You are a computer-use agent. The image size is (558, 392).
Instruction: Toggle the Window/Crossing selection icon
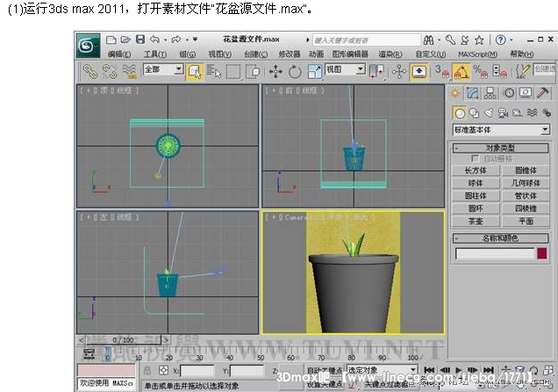[254, 72]
